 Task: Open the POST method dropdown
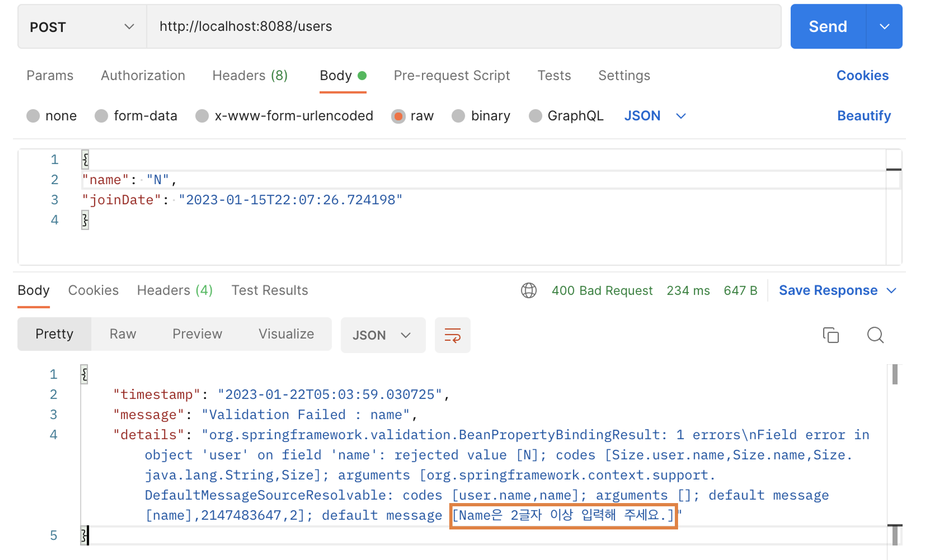click(x=82, y=27)
